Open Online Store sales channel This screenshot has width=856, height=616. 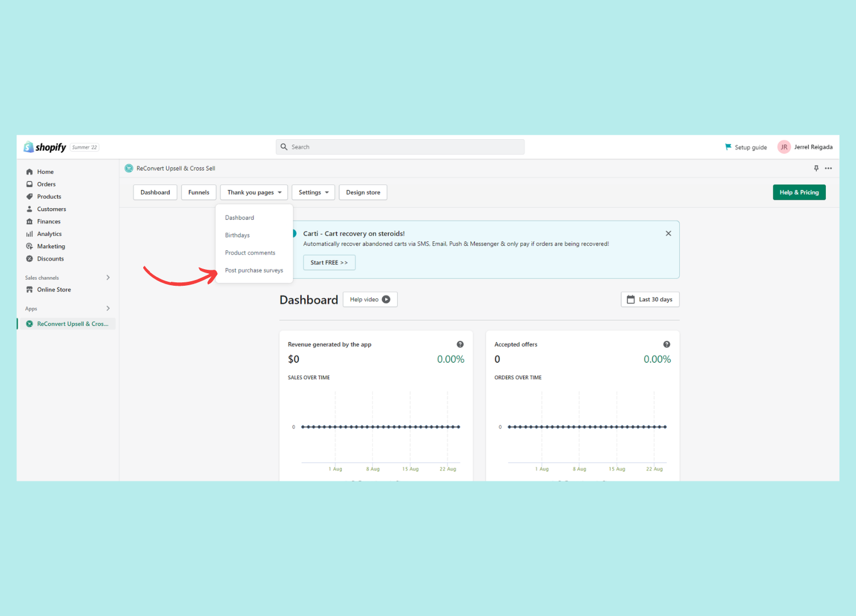[x=54, y=290]
